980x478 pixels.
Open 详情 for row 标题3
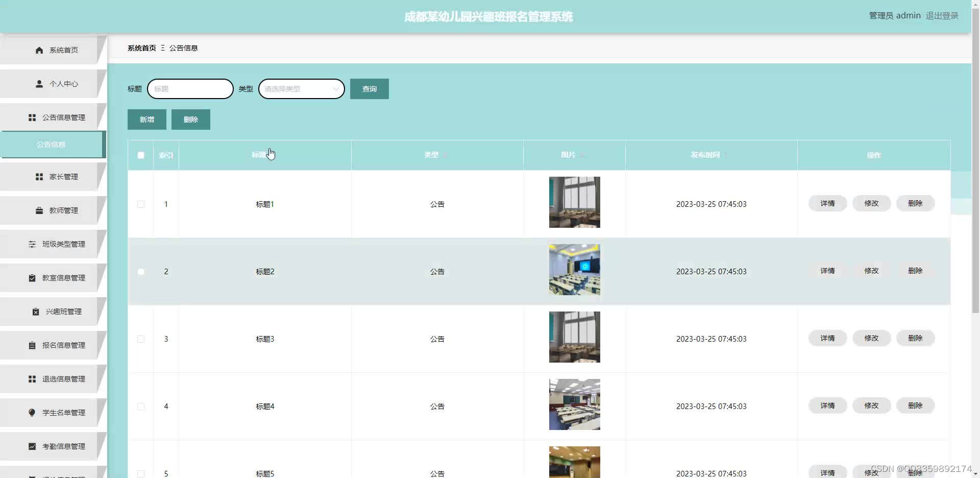pos(828,338)
